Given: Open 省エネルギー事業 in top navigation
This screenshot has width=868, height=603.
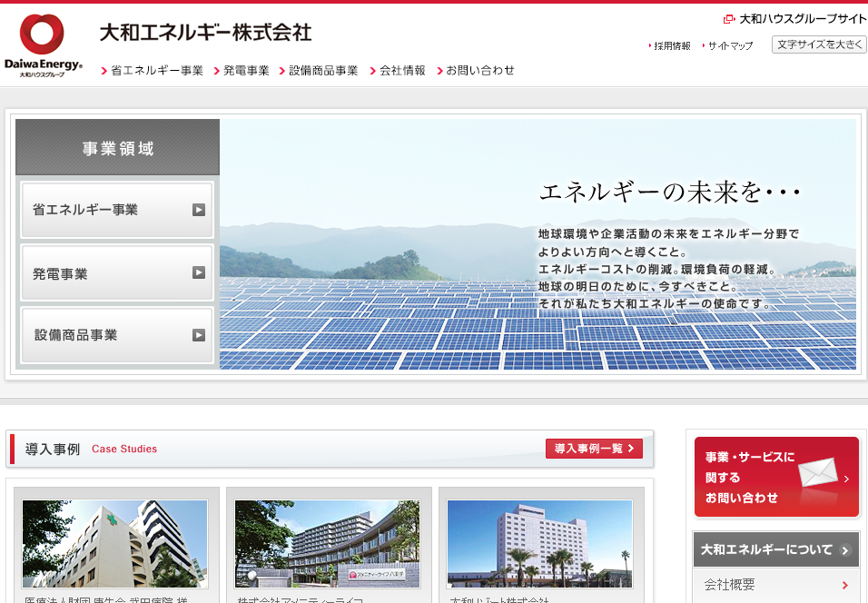Looking at the screenshot, I should click(x=153, y=70).
